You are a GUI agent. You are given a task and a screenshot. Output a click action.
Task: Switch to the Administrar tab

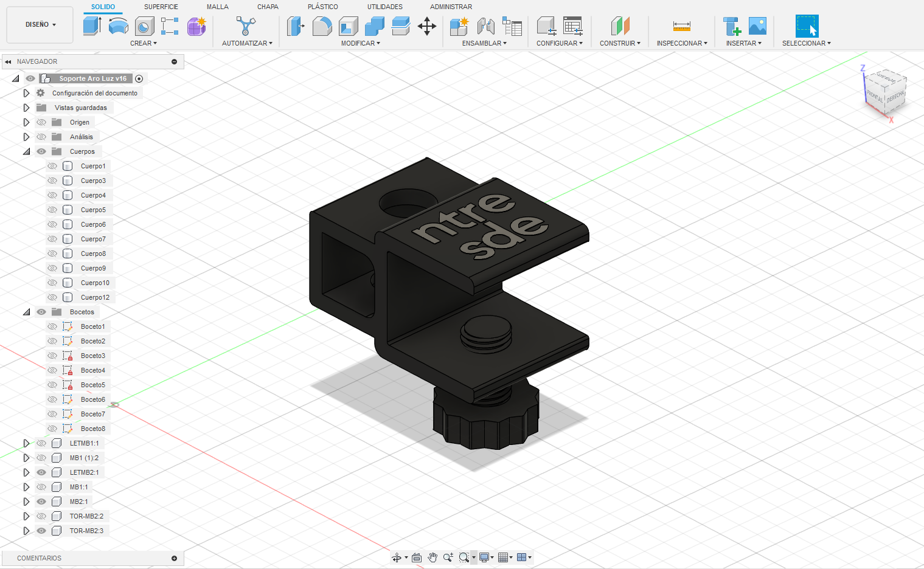click(451, 7)
